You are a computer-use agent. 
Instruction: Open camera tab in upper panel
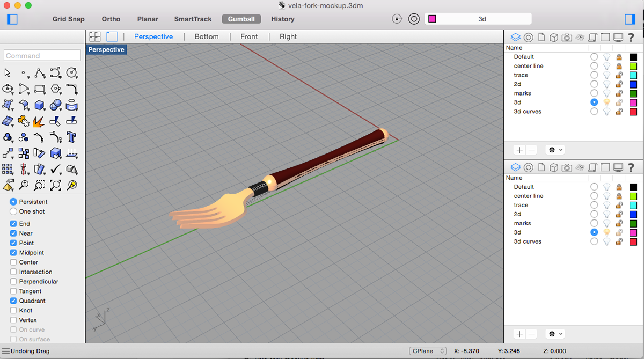tap(567, 37)
